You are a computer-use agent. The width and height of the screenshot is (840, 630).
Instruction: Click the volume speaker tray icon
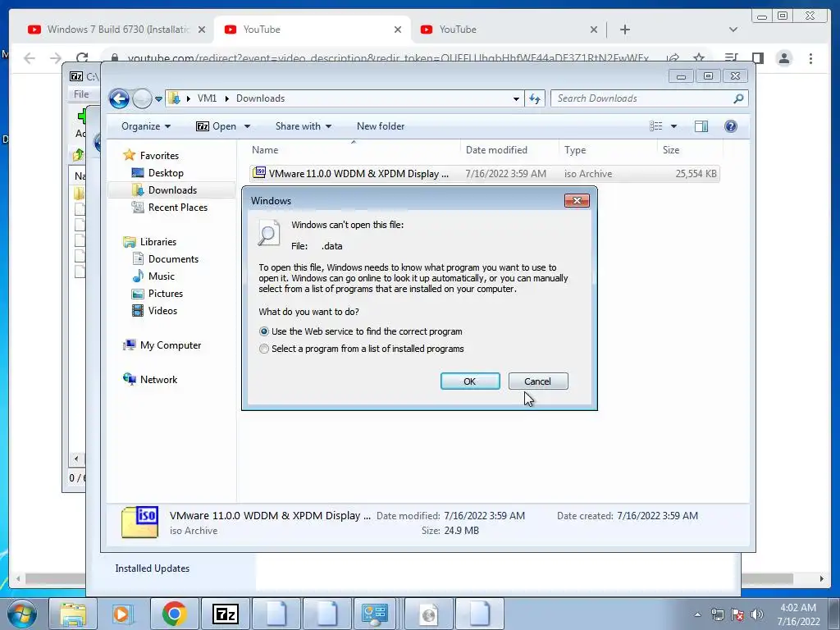pos(756,615)
